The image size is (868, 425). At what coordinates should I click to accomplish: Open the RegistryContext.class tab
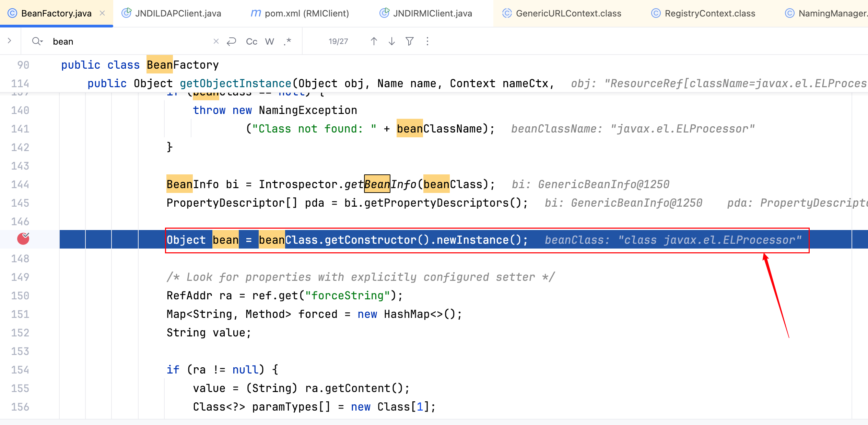[703, 13]
